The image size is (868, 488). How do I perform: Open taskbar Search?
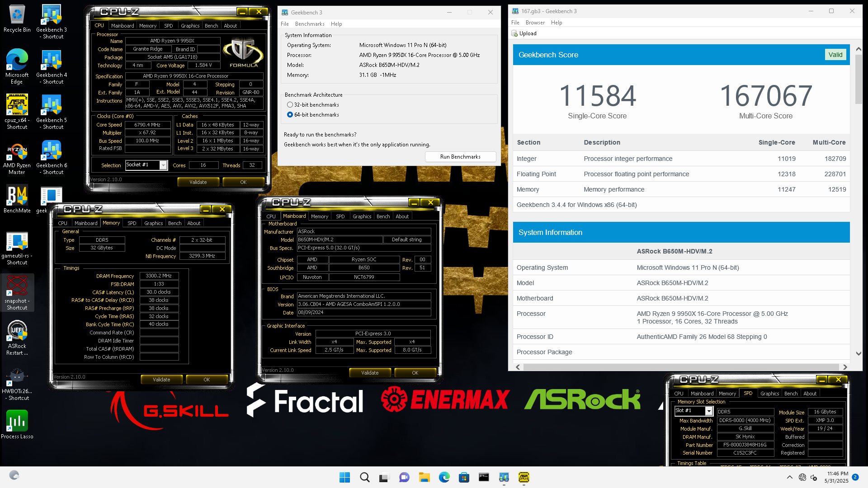click(364, 477)
